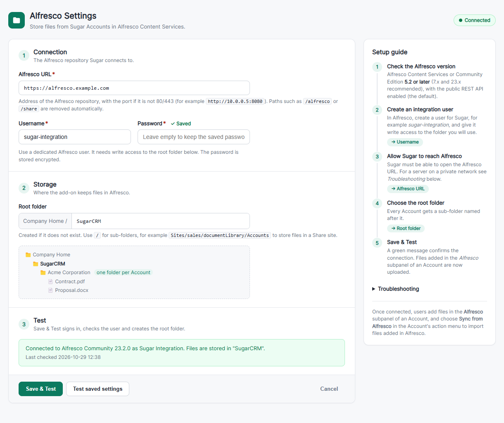Click the Test section heading
Image resolution: width=504 pixels, height=423 pixels.
coord(40,320)
